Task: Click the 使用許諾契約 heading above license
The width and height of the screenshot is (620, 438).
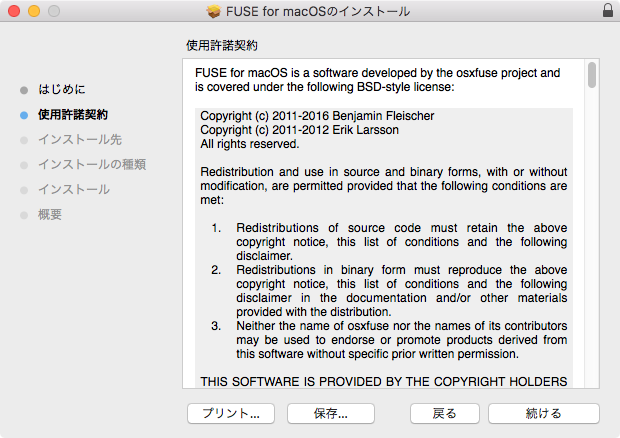Action: tap(222, 45)
